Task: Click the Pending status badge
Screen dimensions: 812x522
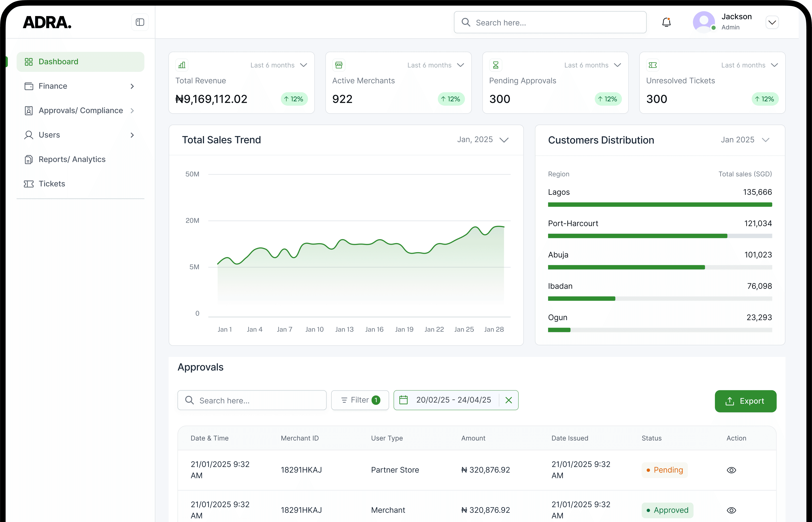Action: [664, 470]
